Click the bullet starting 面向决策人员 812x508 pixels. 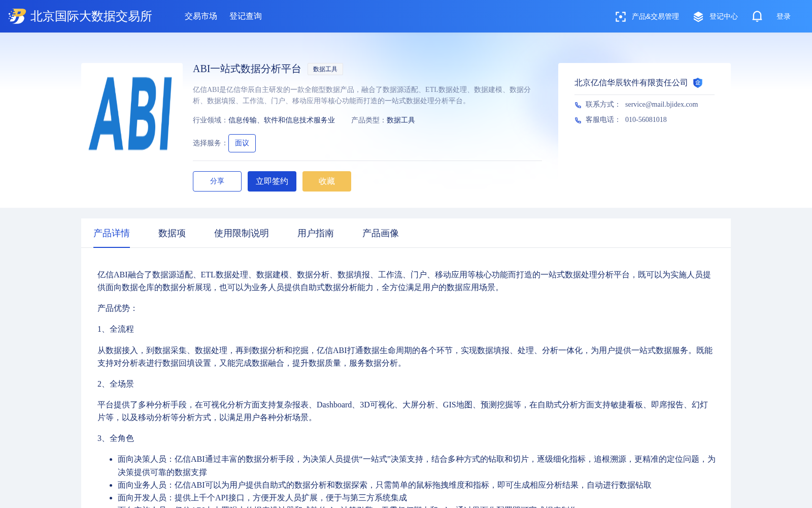click(x=417, y=466)
